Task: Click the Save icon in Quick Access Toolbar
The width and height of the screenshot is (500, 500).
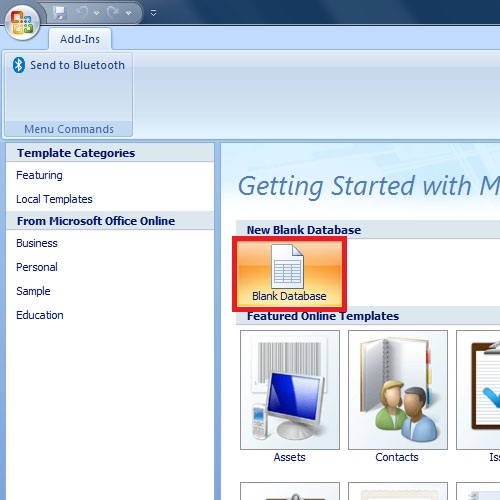Action: tap(60, 13)
